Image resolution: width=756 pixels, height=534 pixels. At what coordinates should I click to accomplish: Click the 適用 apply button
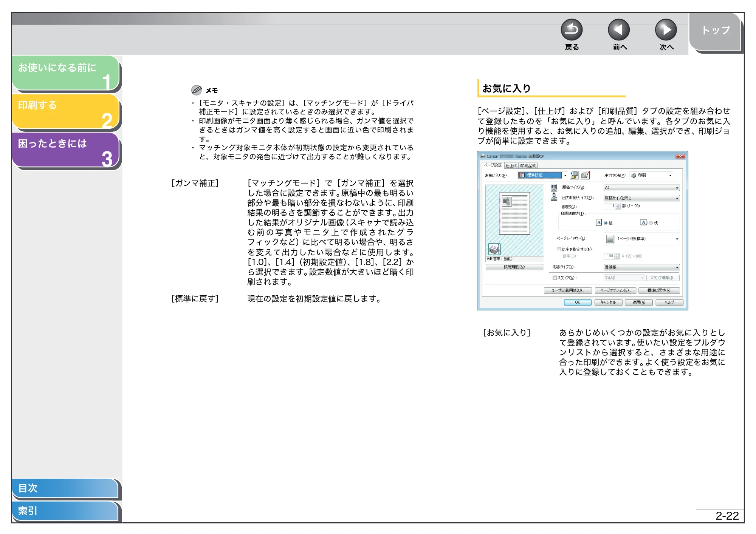coord(638,302)
